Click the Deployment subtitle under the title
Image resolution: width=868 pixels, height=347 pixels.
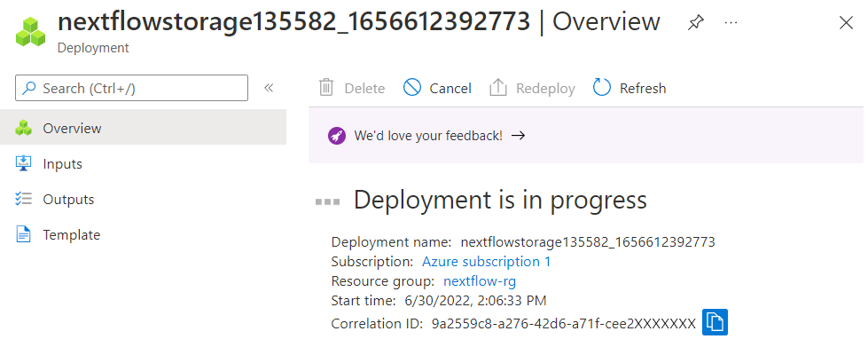click(x=93, y=48)
